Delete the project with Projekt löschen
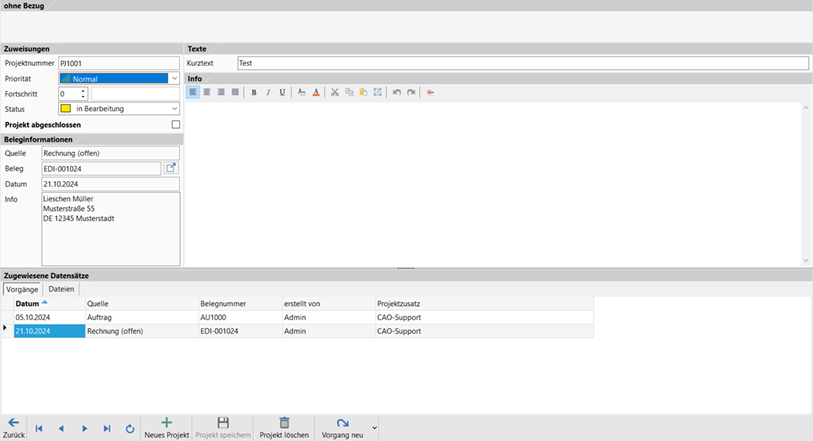The width and height of the screenshot is (813, 441). (284, 428)
